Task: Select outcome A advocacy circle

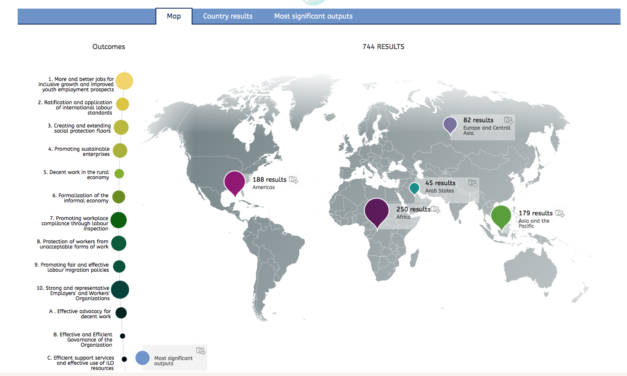Action: pyautogui.click(x=121, y=313)
